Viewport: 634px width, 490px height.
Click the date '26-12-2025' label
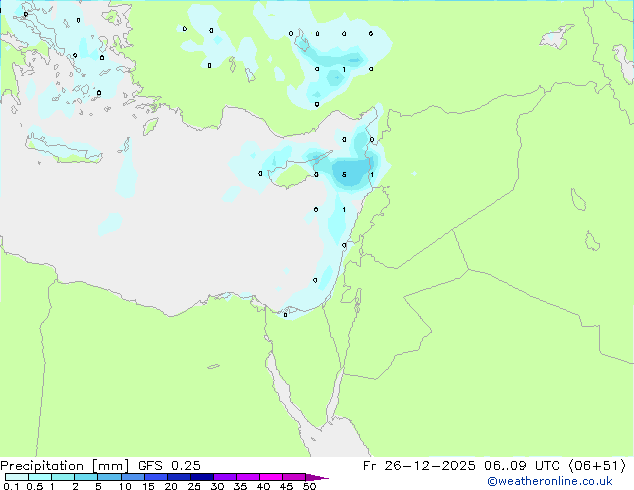coord(430,466)
